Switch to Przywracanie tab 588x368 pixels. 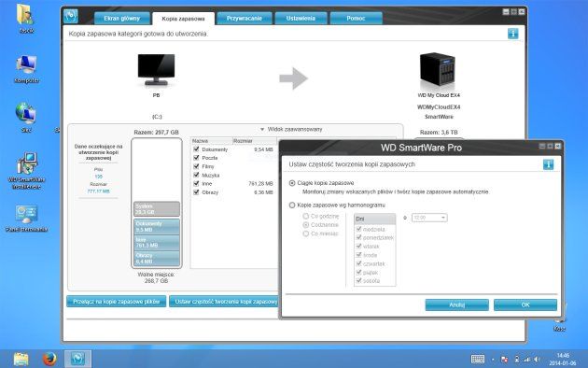click(x=245, y=18)
